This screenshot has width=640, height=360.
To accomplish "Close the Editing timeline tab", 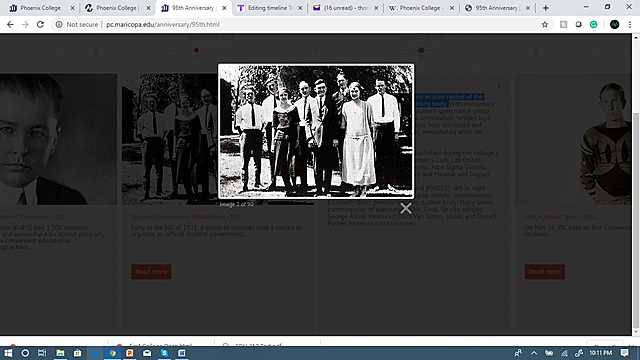I will (x=300, y=8).
